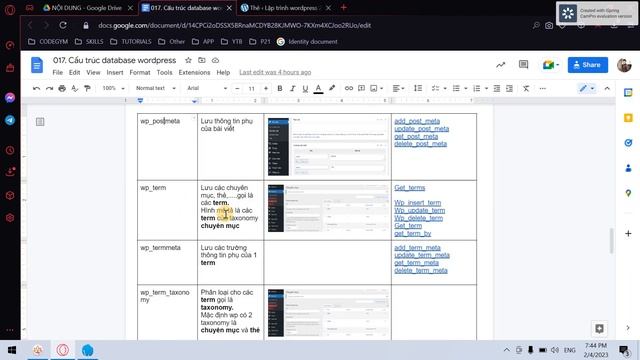Open the Google Meet call dropdown

pos(550,65)
